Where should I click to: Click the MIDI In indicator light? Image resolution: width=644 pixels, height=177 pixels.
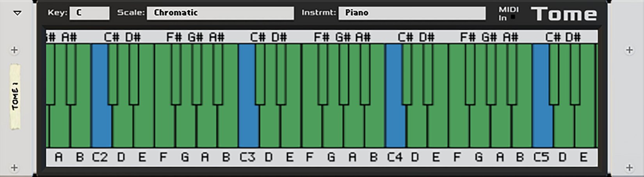[x=513, y=17]
